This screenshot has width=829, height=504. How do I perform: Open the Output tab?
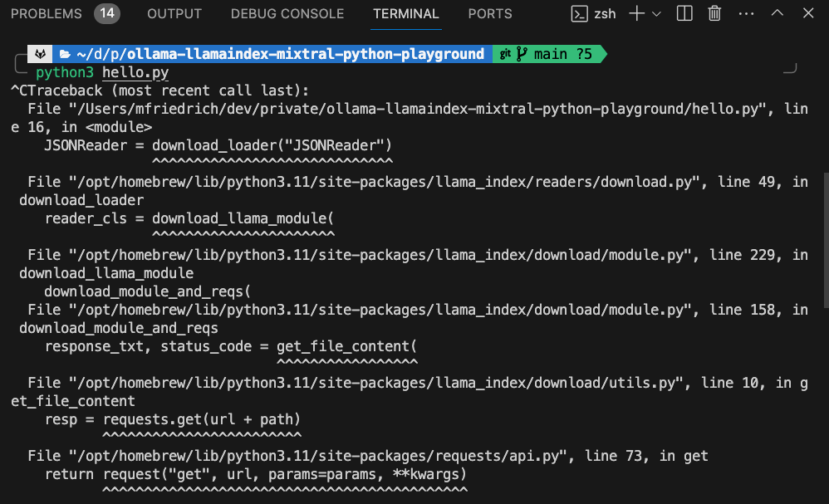(x=174, y=14)
